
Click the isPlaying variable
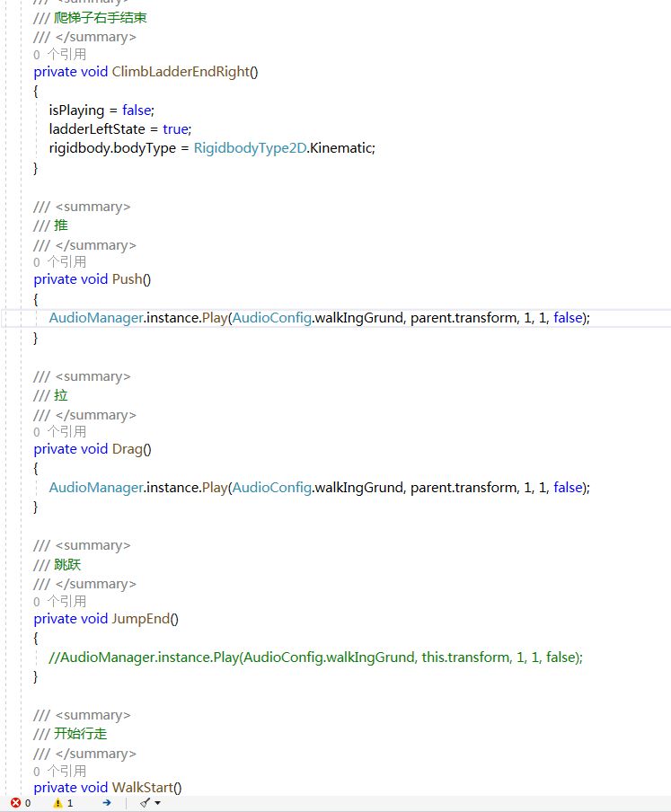(x=76, y=110)
